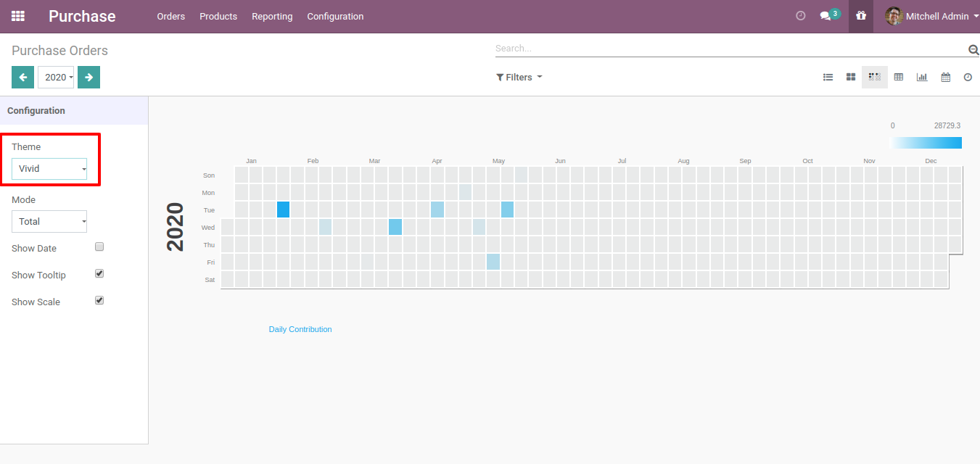
Task: Click the Daily Contribution link
Action: [x=300, y=329]
